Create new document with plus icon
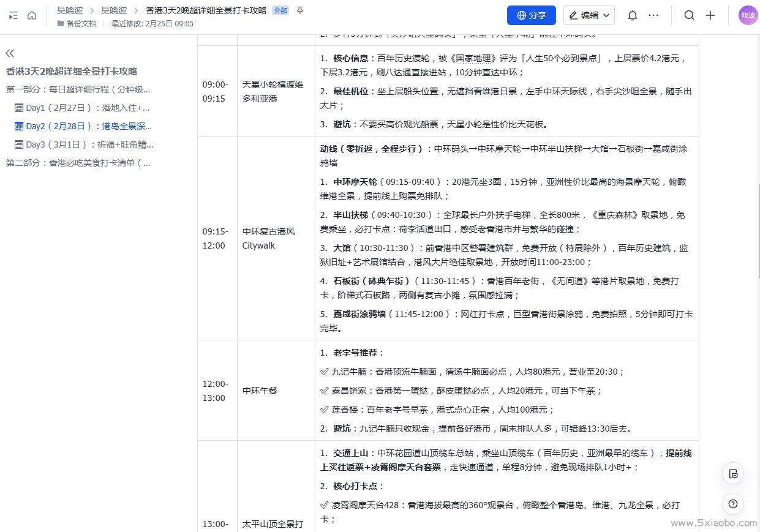Viewport: 760px width, 532px height. pos(710,15)
